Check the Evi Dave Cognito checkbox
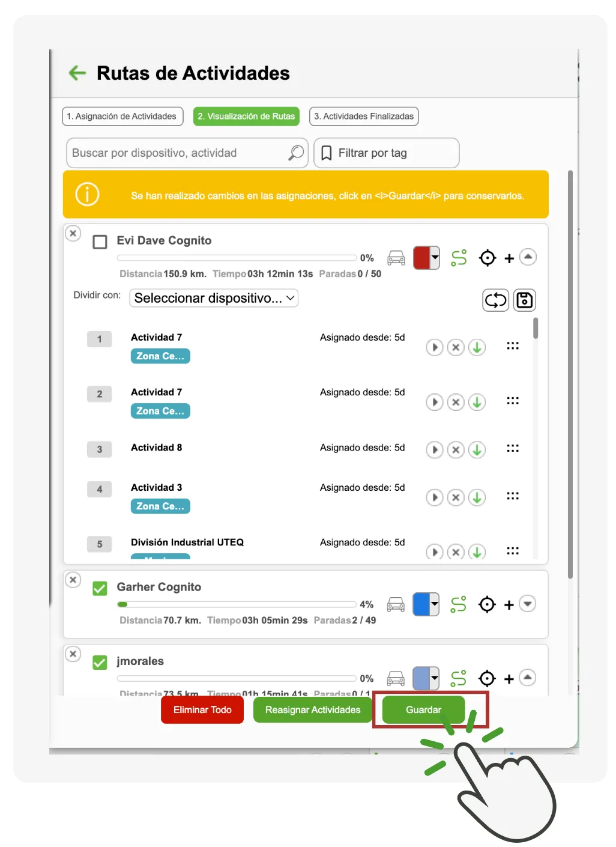The width and height of the screenshot is (616, 847). point(100,241)
